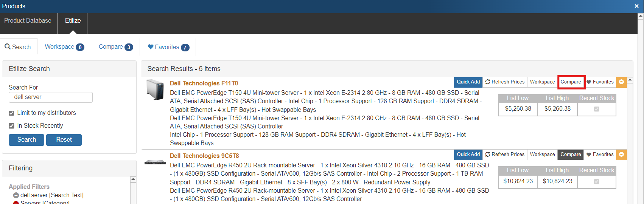Open the Dell Technologies 9C5T8 product link
644x204 pixels.
204,156
